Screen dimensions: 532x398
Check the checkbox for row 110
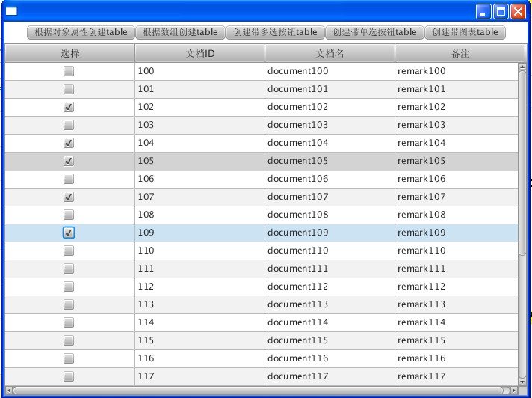[69, 251]
